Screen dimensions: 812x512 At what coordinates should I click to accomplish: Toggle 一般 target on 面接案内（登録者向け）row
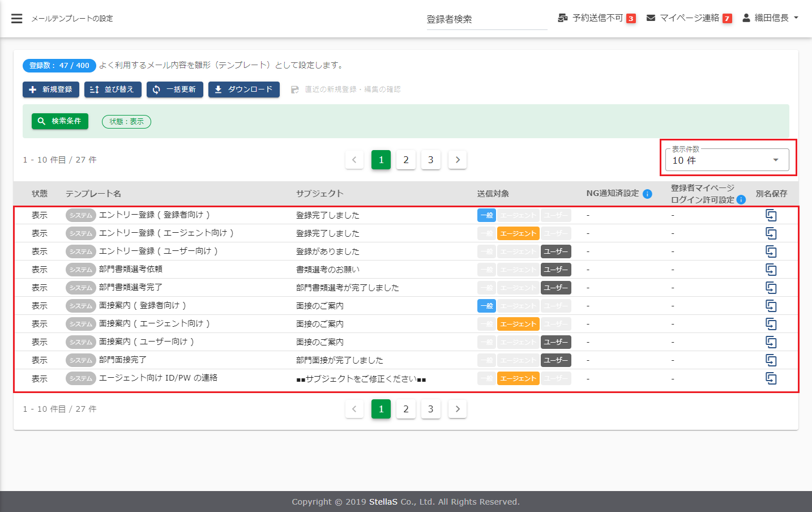click(486, 306)
